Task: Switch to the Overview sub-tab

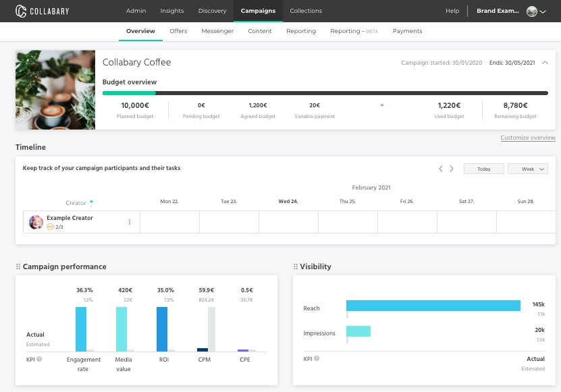Action: 140,31
